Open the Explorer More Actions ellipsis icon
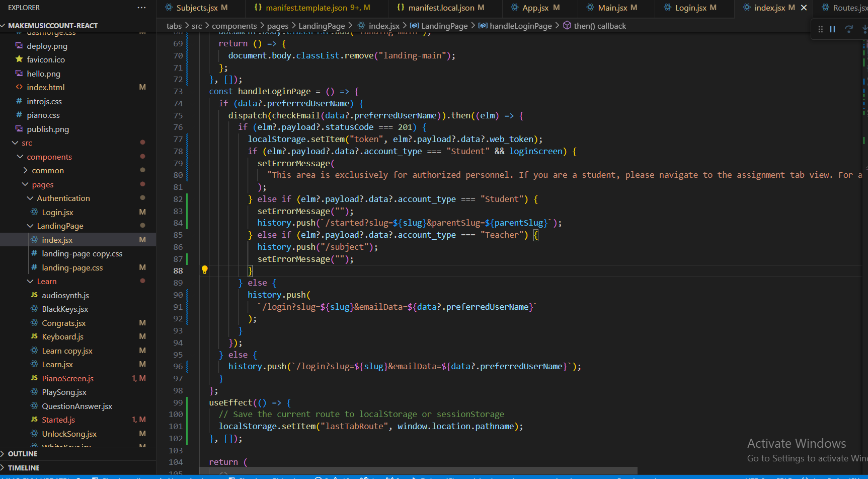 pos(141,7)
